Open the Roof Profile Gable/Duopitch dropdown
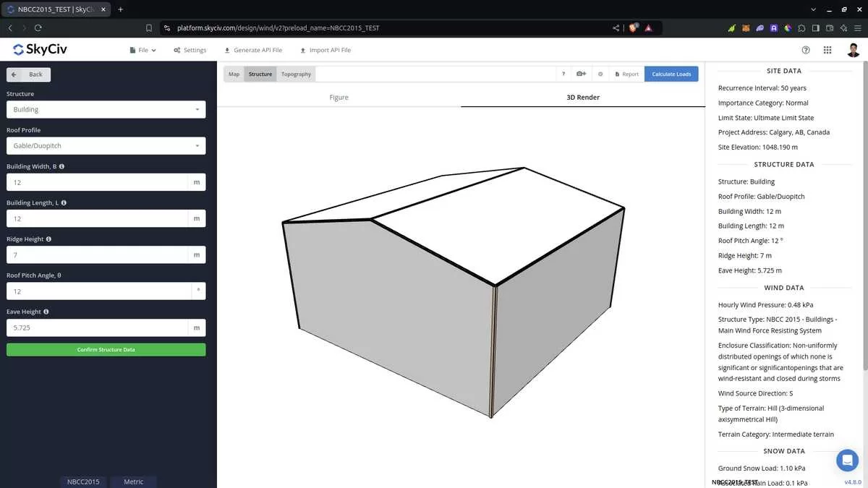Viewport: 868px width, 488px height. (x=106, y=145)
